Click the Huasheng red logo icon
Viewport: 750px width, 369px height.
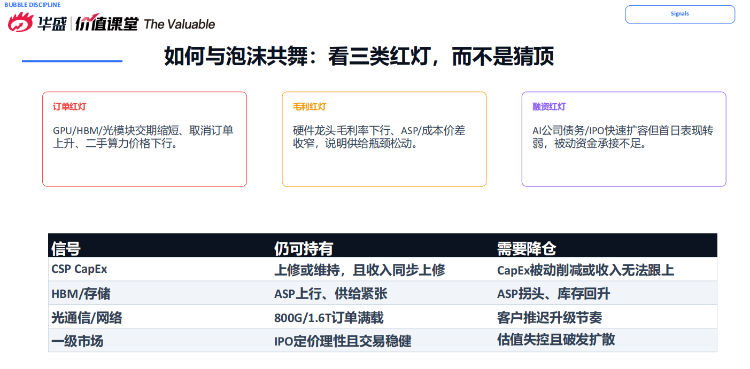[x=20, y=22]
